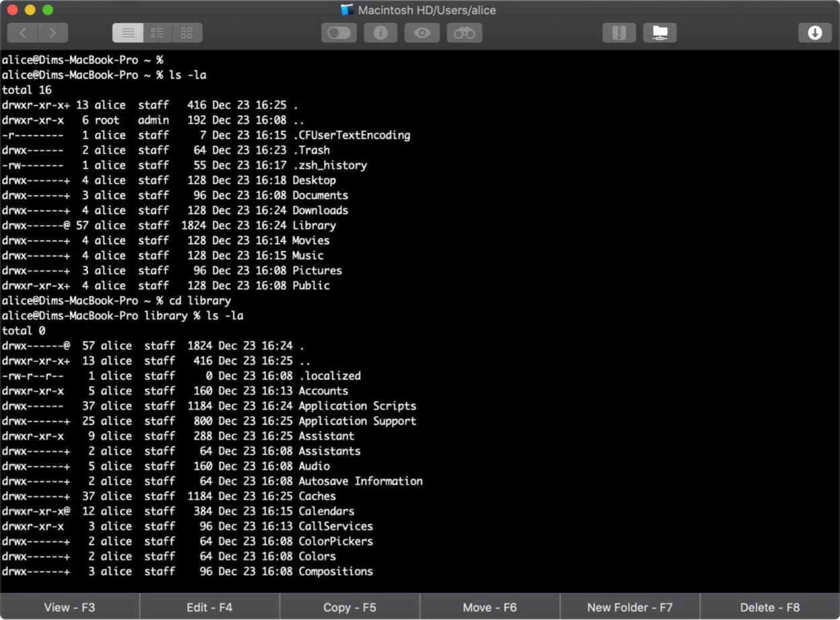The height and width of the screenshot is (620, 840).
Task: Click the 'ColorPickers' entry in library listing
Action: pyautogui.click(x=335, y=541)
